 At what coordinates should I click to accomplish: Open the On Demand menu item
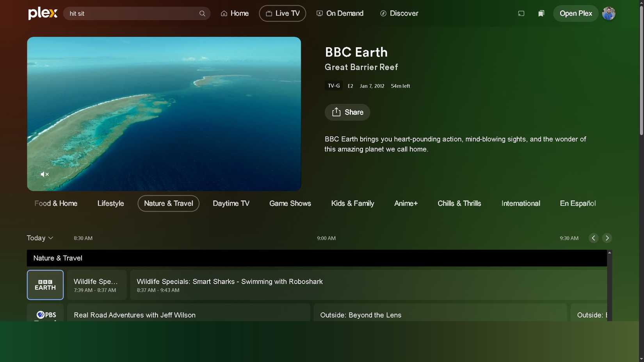click(340, 13)
